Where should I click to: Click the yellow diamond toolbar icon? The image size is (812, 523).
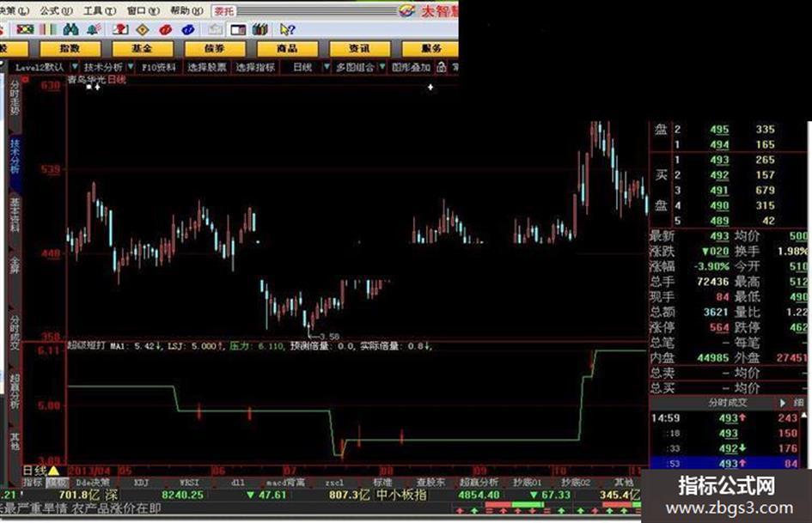[143, 30]
